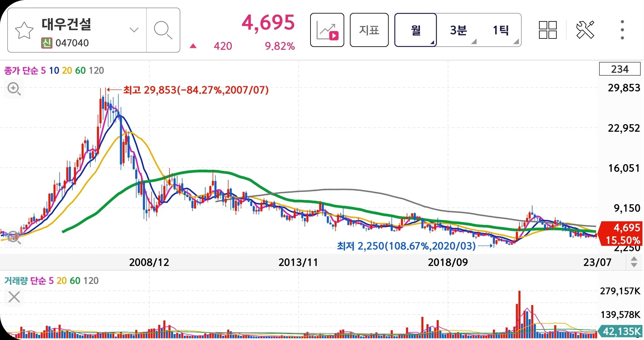Select the 월 monthly period tab

(415, 30)
